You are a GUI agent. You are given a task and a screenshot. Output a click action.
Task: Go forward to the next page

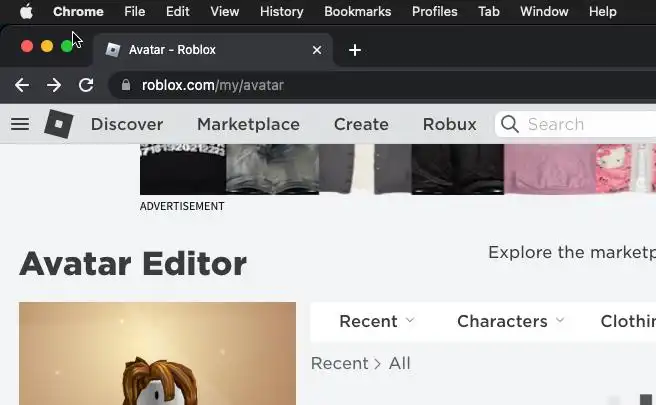coord(54,85)
